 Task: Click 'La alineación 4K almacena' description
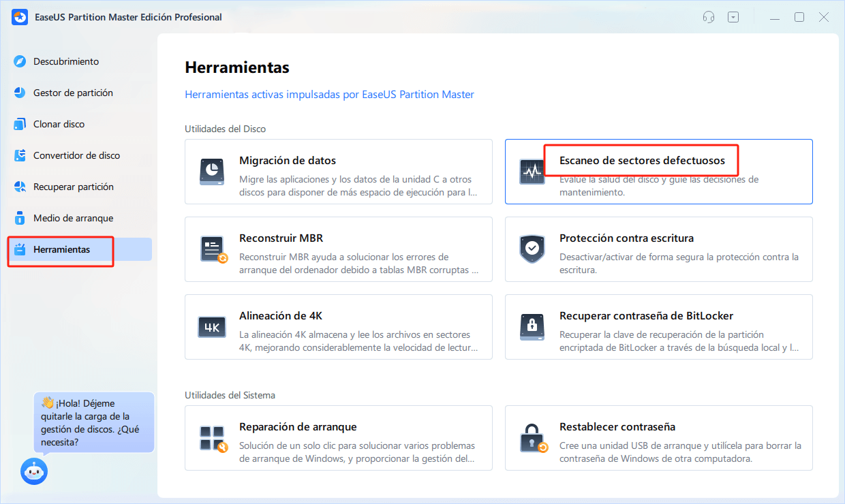click(358, 341)
